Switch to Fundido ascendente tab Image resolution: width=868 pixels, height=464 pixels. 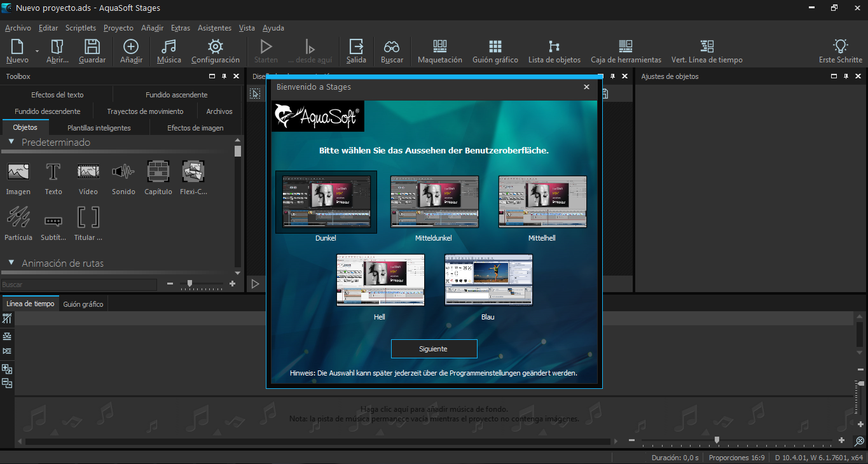pyautogui.click(x=177, y=95)
